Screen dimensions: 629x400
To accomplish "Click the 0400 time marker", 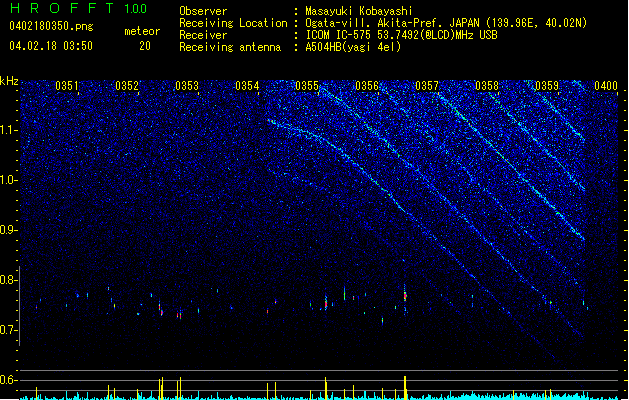I will click(606, 86).
